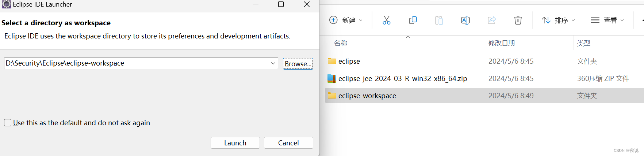The height and width of the screenshot is (156, 644).
Task: Click the 360压缩 ZIP 文件 type cell
Action: pyautogui.click(x=603, y=78)
